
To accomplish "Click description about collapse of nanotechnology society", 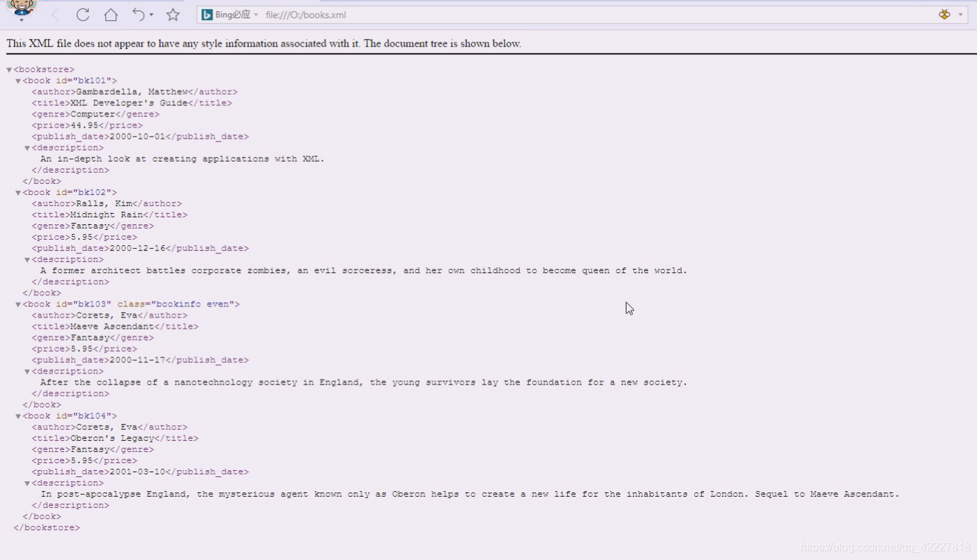I will (x=364, y=382).
